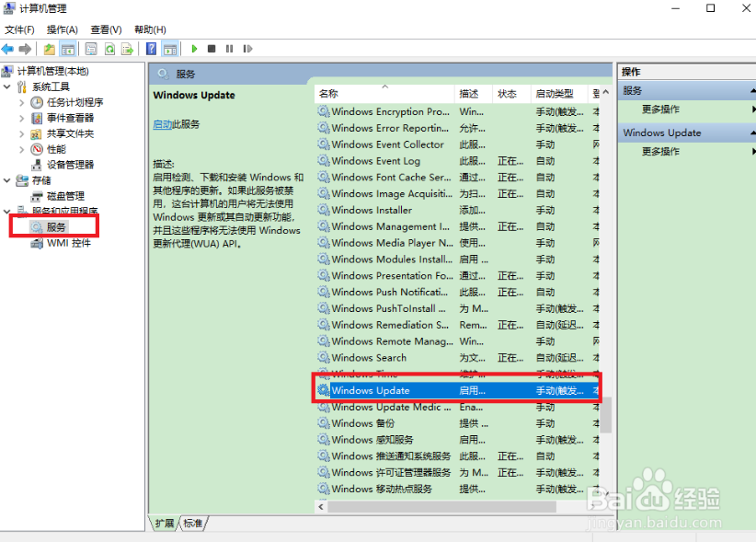Click the Export List toolbar icon

point(127,49)
